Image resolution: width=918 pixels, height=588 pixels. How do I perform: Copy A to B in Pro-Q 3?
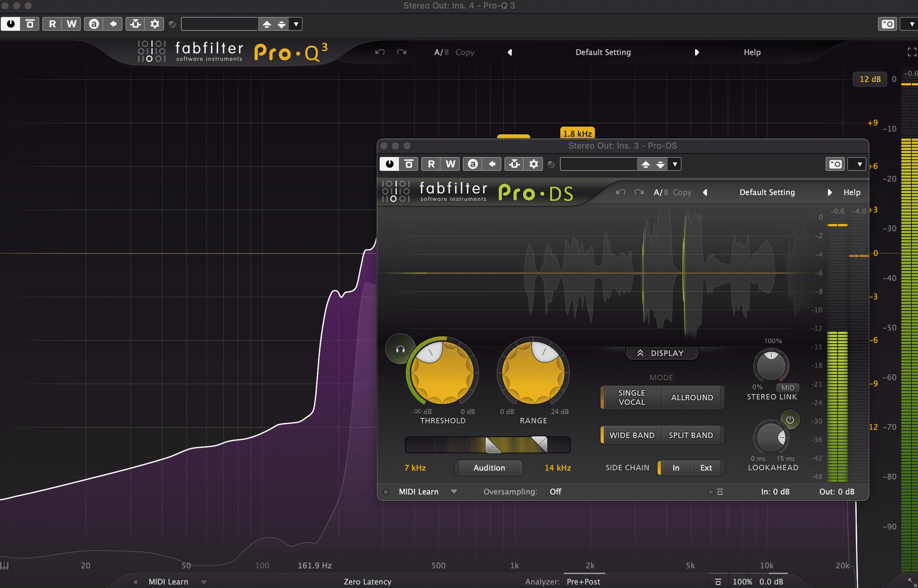click(465, 52)
